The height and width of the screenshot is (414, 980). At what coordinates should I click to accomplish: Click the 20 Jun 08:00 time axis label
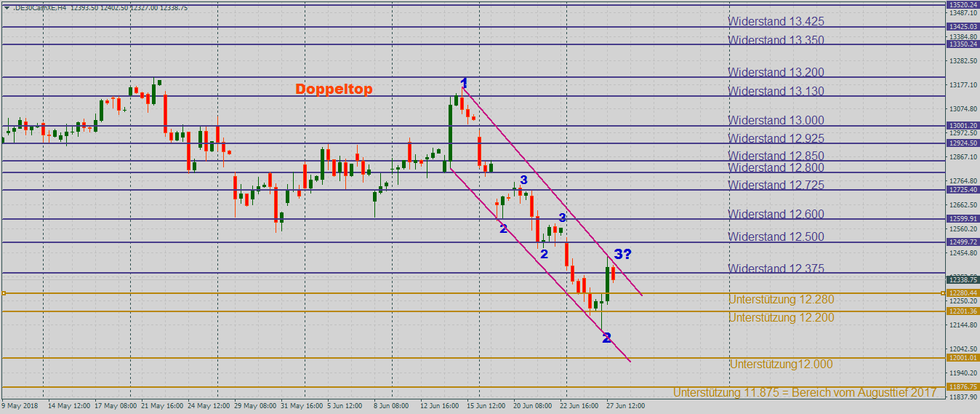point(532,406)
